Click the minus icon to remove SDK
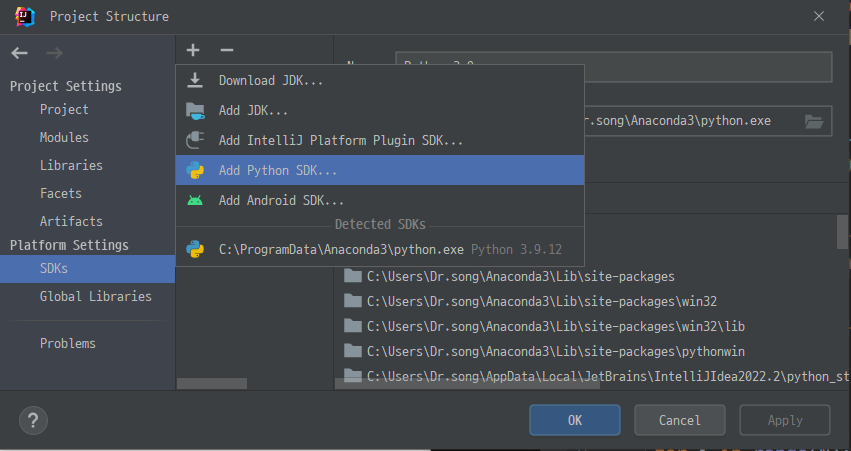This screenshot has height=451, width=851. coord(227,50)
